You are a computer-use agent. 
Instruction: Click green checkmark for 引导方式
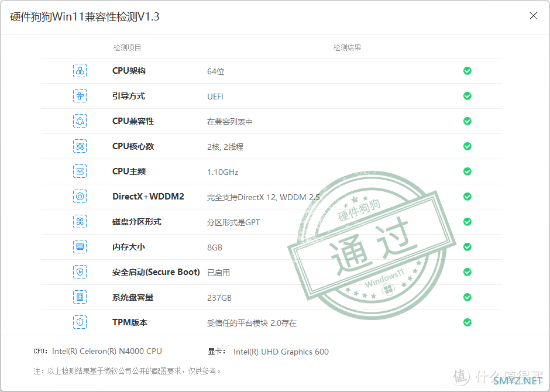tap(467, 96)
